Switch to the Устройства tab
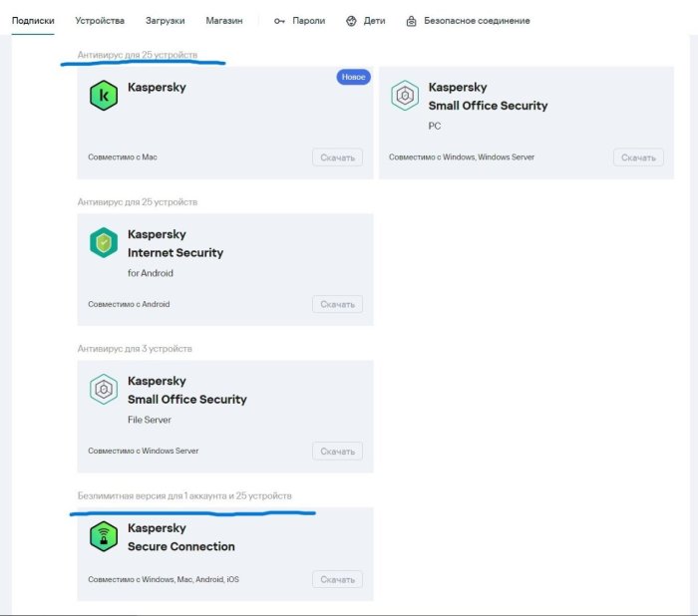The image size is (698, 616). (101, 21)
